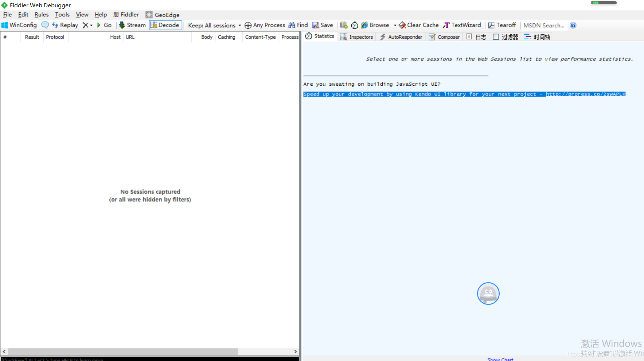
Task: Click the highlighted Kendo UI promo link
Action: [464, 94]
